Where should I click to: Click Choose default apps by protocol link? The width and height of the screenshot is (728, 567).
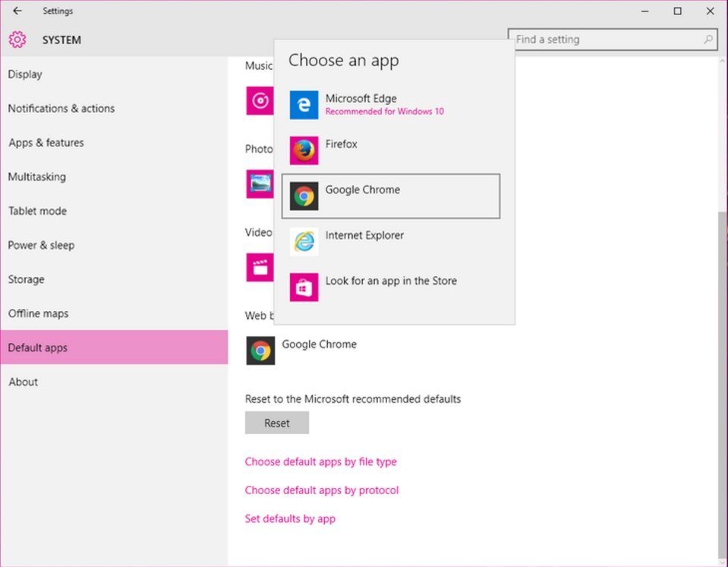pyautogui.click(x=321, y=490)
